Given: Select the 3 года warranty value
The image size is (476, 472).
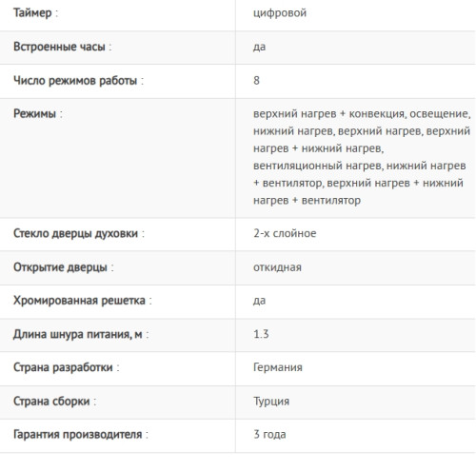Looking at the screenshot, I should [269, 434].
